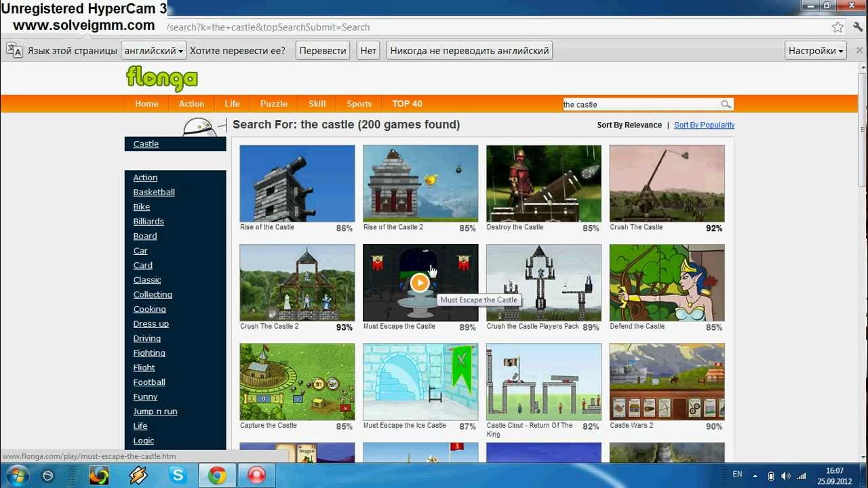Click the browser address bar URL
The height and width of the screenshot is (488, 868).
point(269,27)
